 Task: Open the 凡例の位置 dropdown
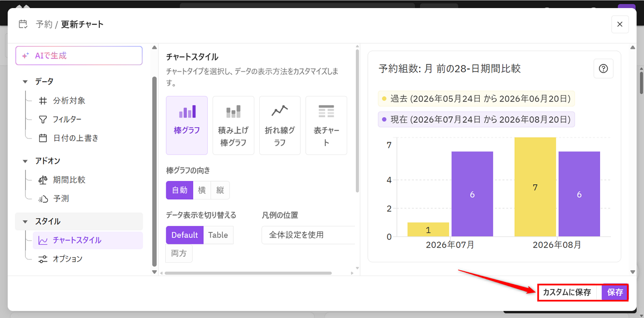[x=308, y=235]
